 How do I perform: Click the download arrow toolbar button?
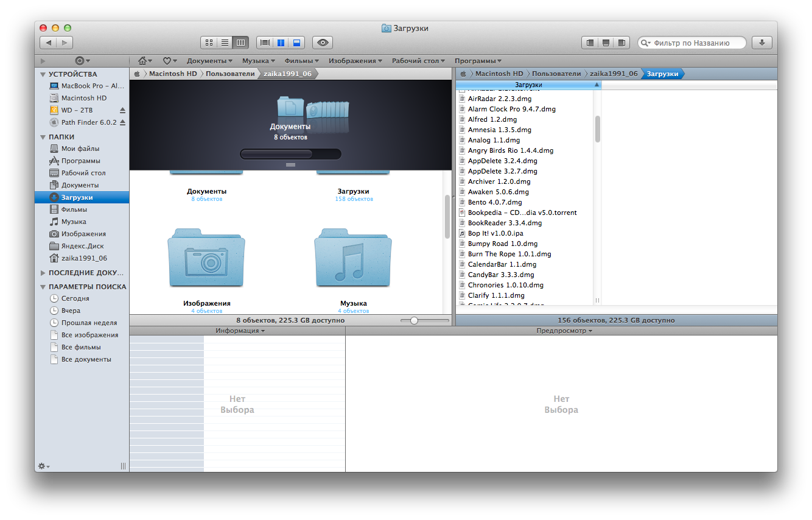point(761,43)
